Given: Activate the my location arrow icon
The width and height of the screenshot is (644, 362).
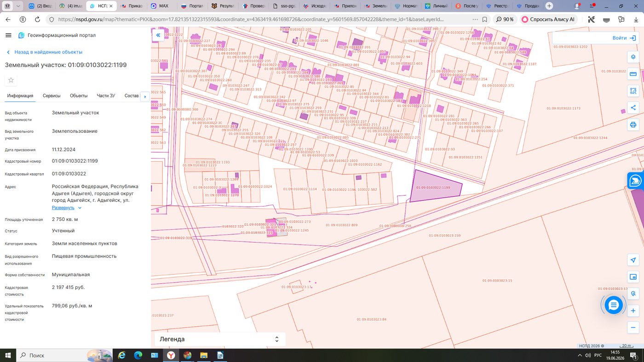Looking at the screenshot, I should [x=633, y=260].
